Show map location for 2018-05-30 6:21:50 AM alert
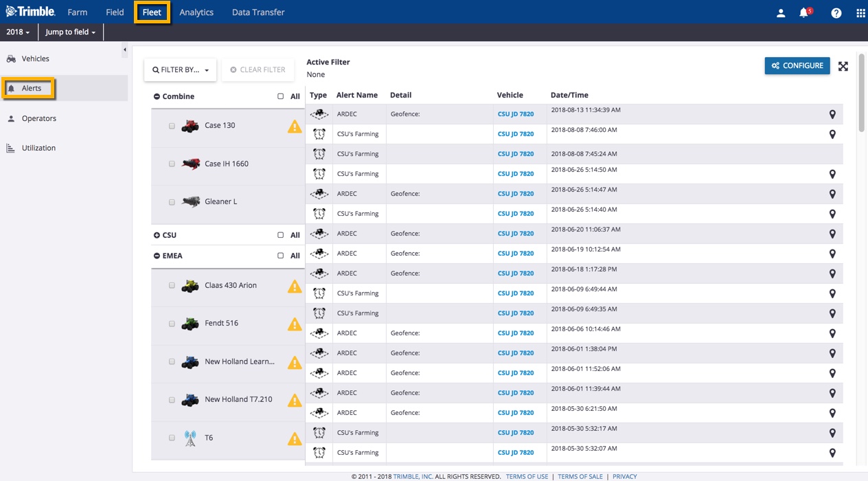This screenshot has width=868, height=481. (x=832, y=414)
